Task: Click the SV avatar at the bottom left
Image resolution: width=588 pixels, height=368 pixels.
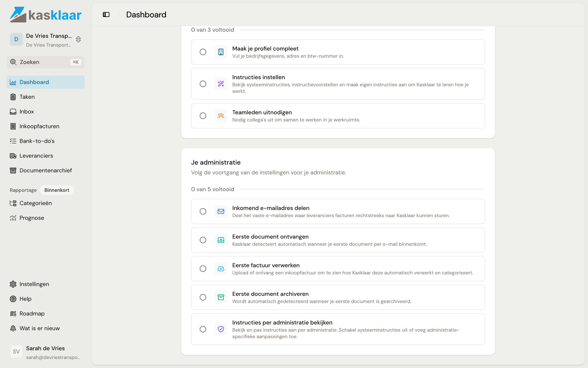Action: 16,352
